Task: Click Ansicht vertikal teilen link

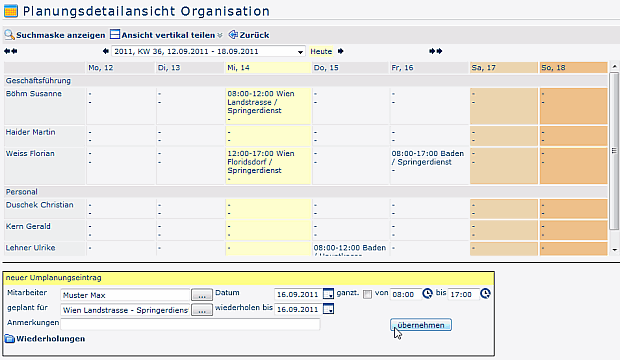Action: pos(168,35)
